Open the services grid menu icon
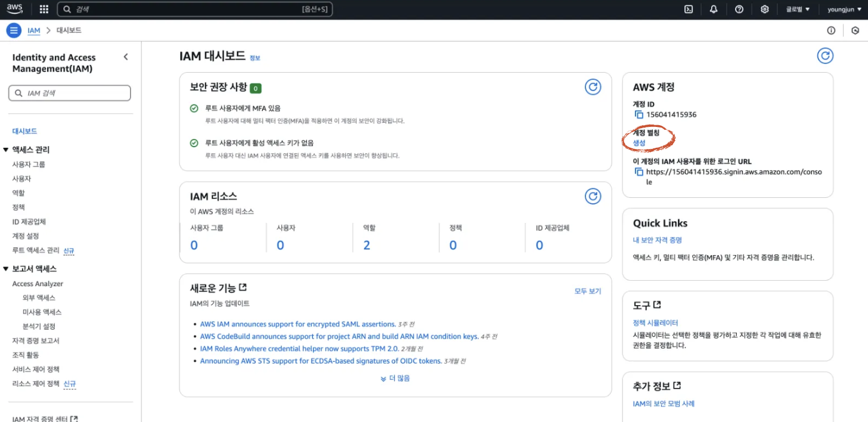Image resolution: width=868 pixels, height=422 pixels. (x=44, y=10)
